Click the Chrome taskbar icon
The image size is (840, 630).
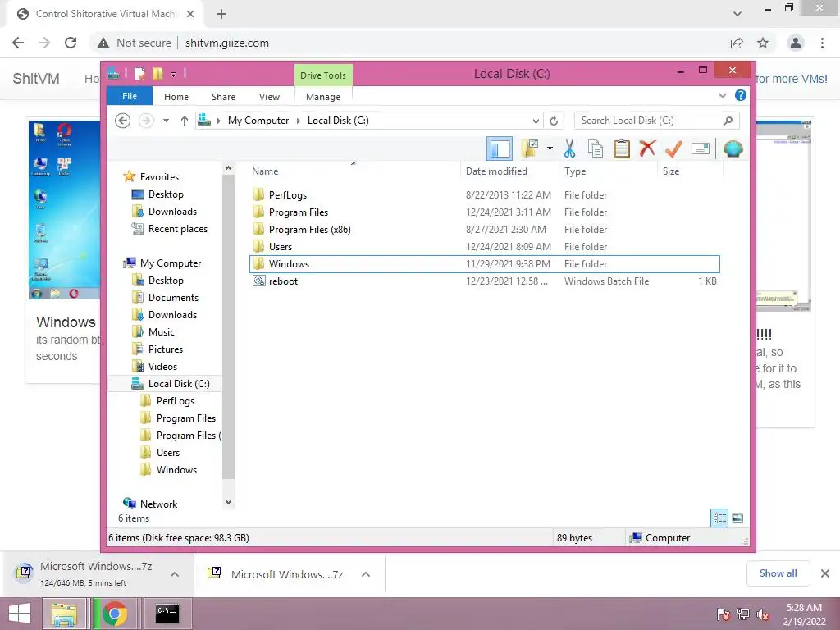click(115, 614)
